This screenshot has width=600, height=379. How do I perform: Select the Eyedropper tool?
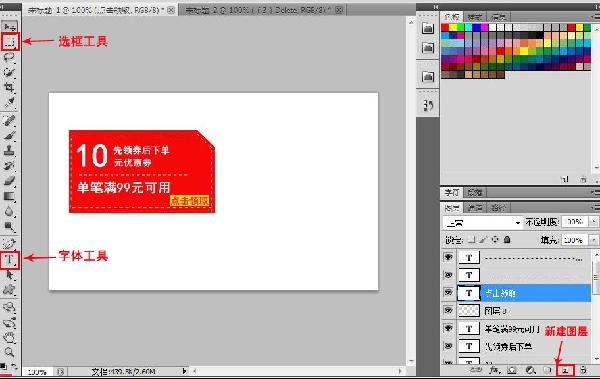[9, 103]
